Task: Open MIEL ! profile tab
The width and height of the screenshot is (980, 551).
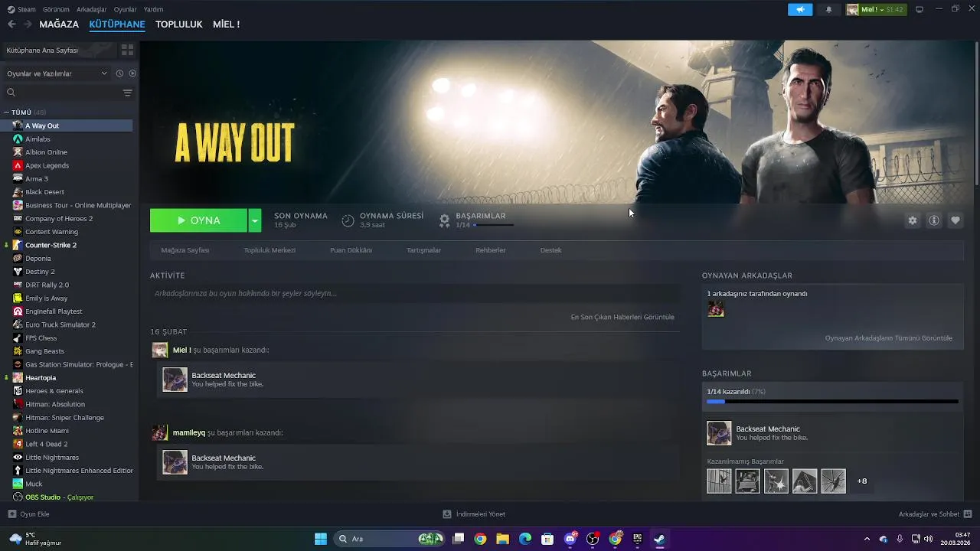Action: coord(226,24)
